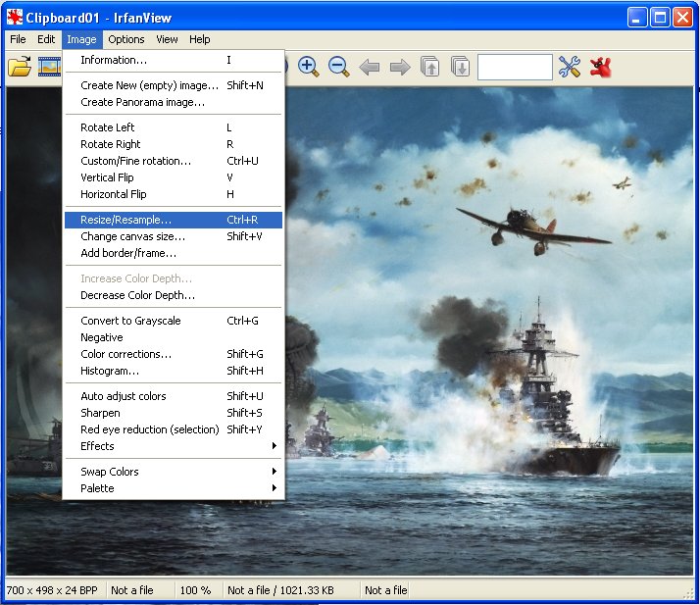Open the View menu
This screenshot has width=700, height=605.
[x=167, y=39]
